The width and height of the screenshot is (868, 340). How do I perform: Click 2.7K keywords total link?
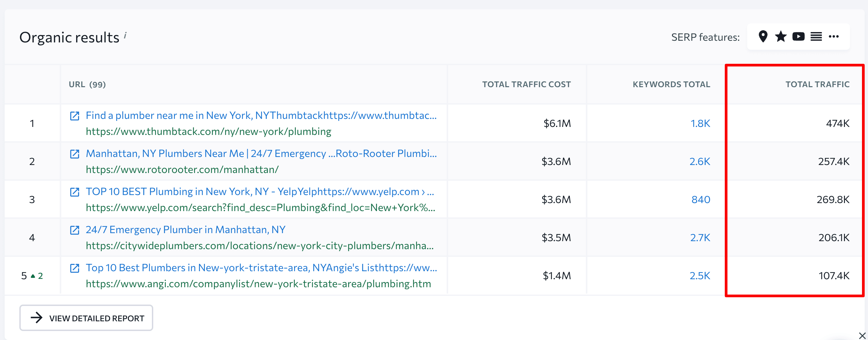click(x=700, y=237)
